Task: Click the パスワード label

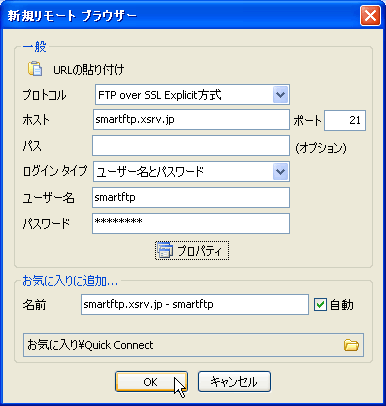Action: [46, 223]
